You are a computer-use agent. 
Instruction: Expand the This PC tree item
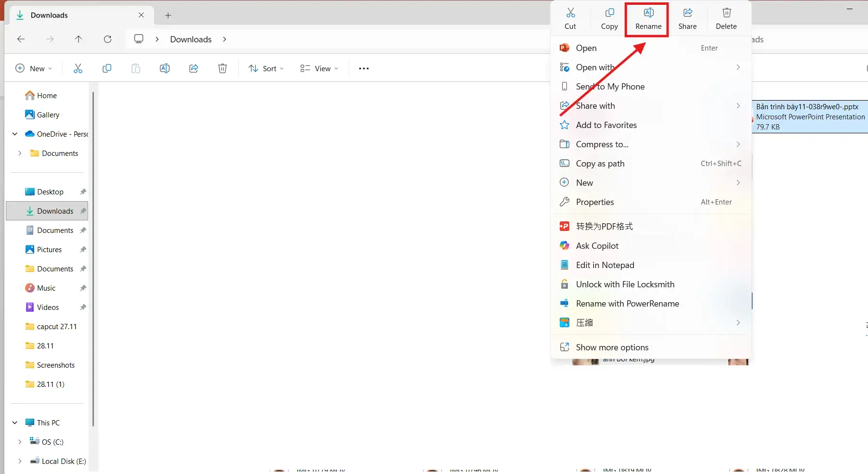point(14,422)
